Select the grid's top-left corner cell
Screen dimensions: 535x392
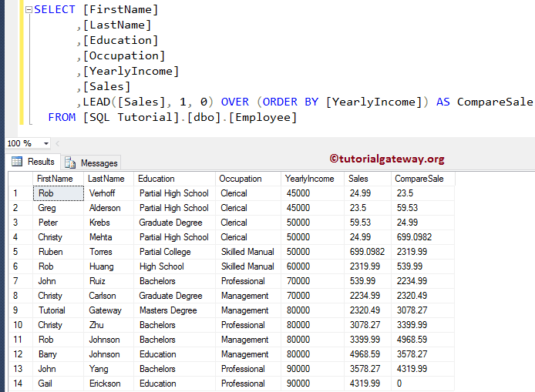(21, 179)
